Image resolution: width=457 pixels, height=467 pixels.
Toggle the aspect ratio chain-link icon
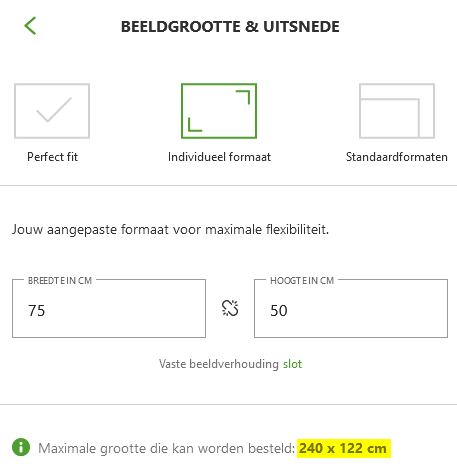[230, 308]
